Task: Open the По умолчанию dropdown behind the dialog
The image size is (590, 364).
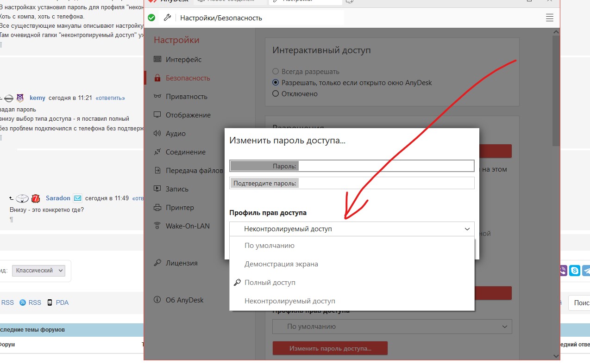Action: click(x=392, y=327)
